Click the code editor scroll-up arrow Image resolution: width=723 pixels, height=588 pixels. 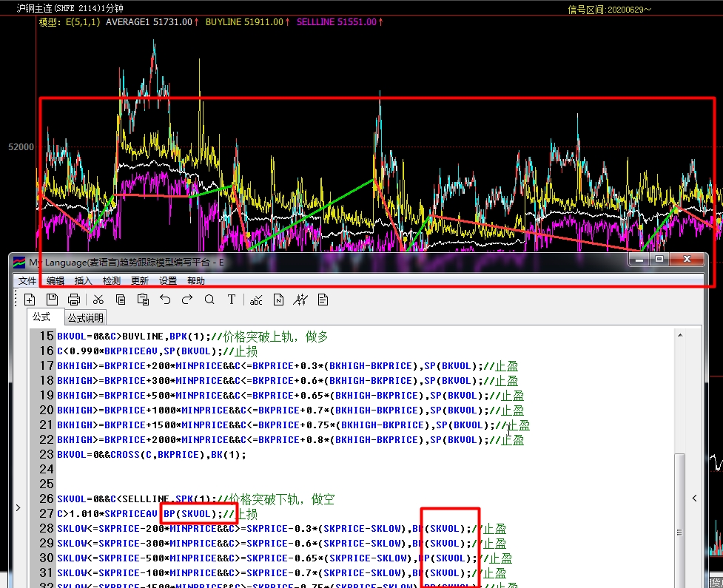679,335
